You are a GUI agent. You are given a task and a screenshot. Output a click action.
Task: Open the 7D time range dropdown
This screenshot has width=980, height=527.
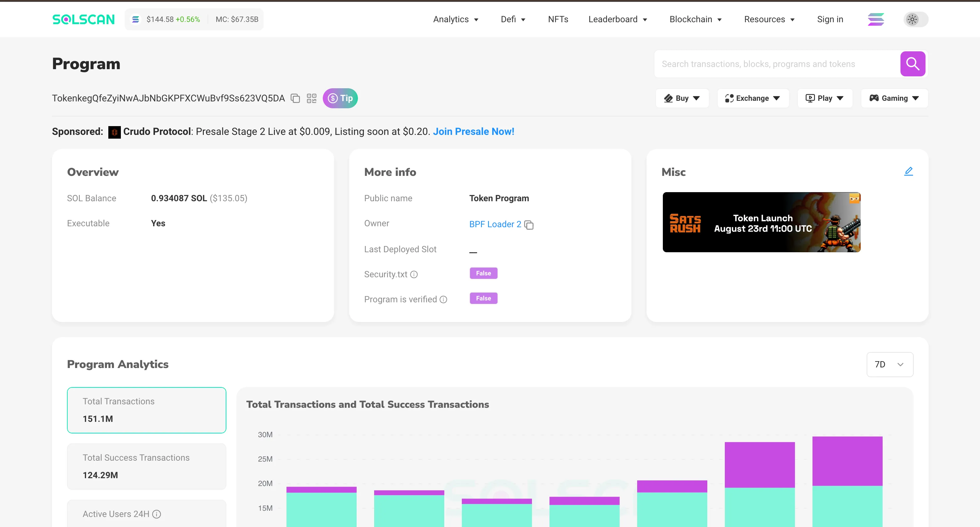tap(890, 364)
